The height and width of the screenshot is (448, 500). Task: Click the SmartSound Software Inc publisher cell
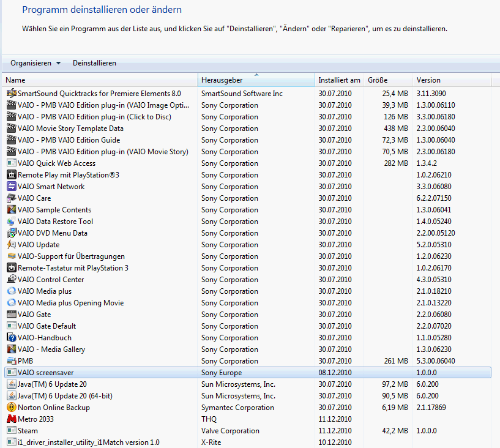[x=242, y=94]
